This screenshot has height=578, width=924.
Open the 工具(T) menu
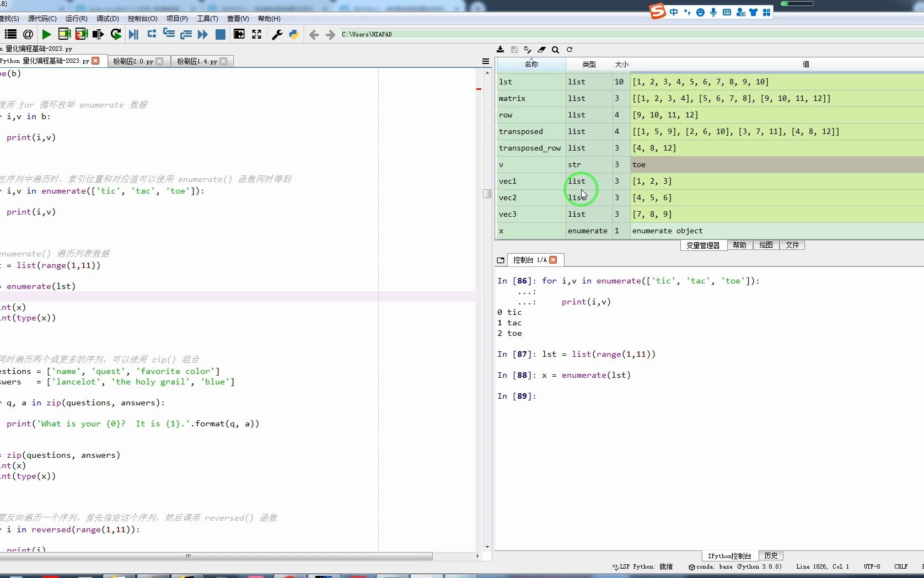[x=207, y=19]
